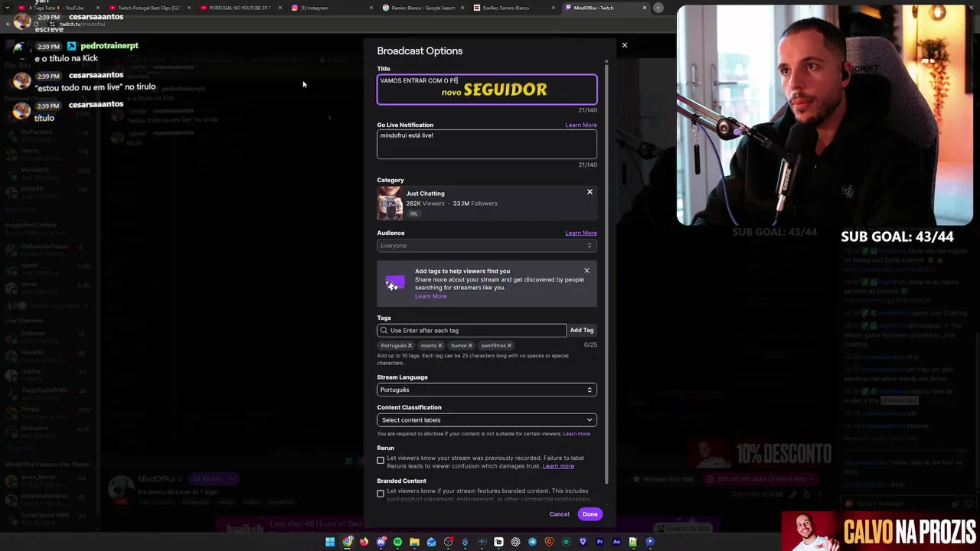Remove the semfiltros tag

click(x=509, y=346)
